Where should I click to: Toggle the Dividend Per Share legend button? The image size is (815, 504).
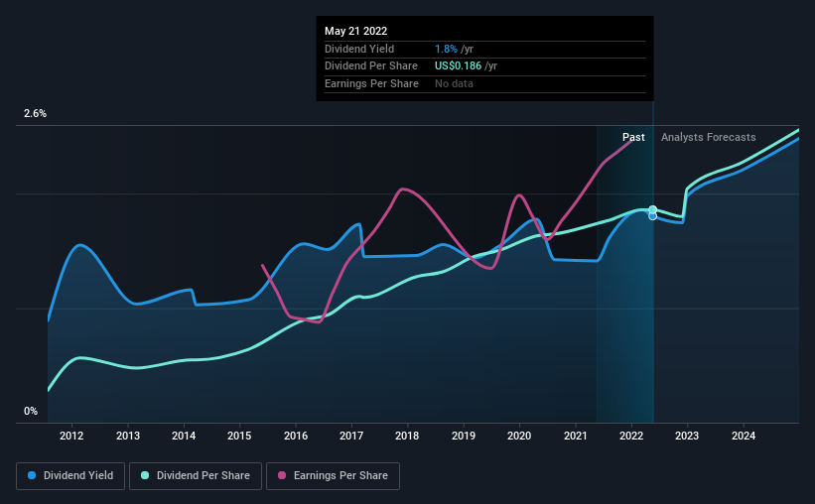[196, 476]
